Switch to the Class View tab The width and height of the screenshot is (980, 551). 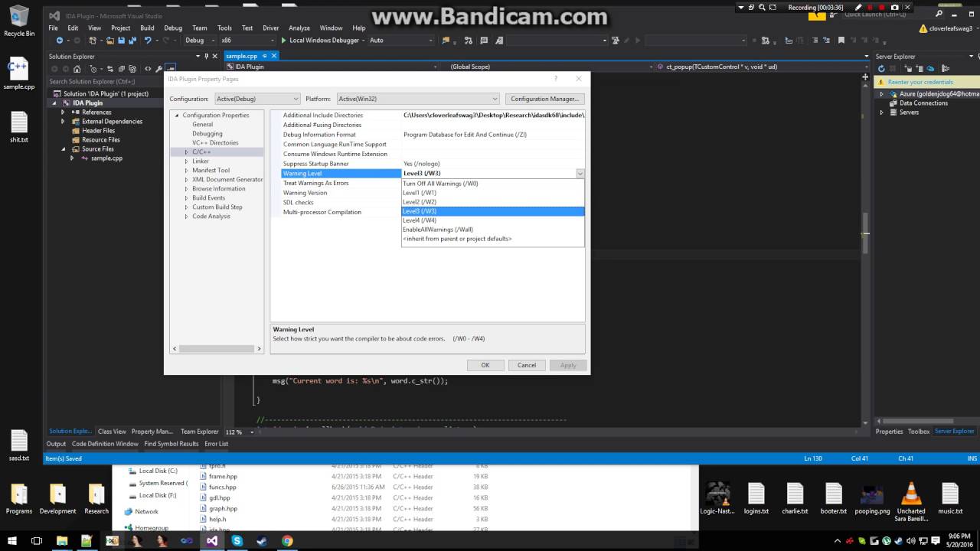pyautogui.click(x=112, y=432)
